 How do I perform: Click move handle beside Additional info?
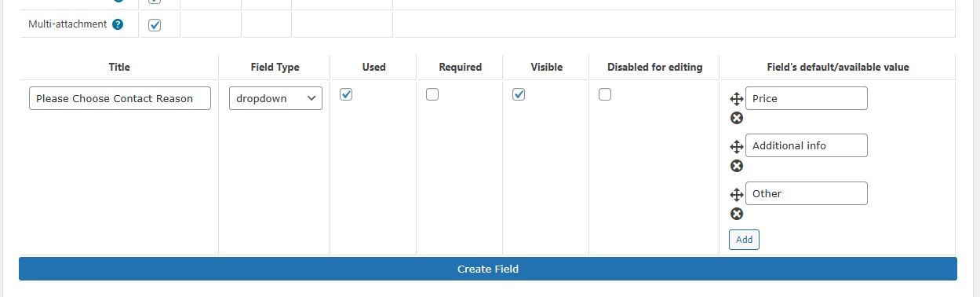tap(737, 147)
